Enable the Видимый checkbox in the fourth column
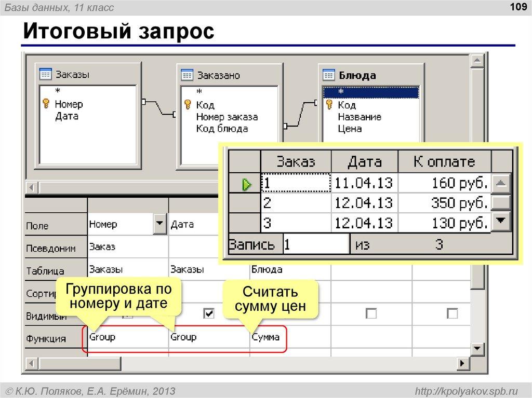Viewport: 532px width, 398px height. tap(371, 313)
